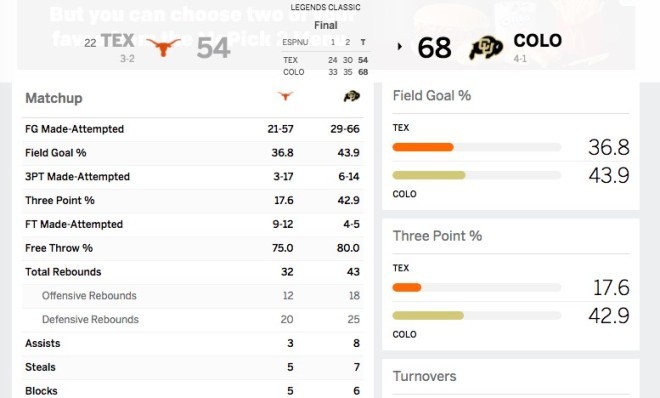Select the Total Rebounds row
Viewport: 660px width, 398px height.
pyautogui.click(x=192, y=272)
